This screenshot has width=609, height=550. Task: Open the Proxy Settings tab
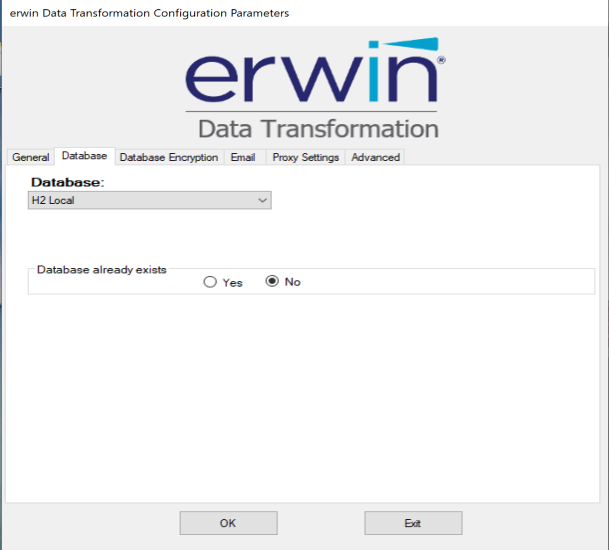point(305,157)
